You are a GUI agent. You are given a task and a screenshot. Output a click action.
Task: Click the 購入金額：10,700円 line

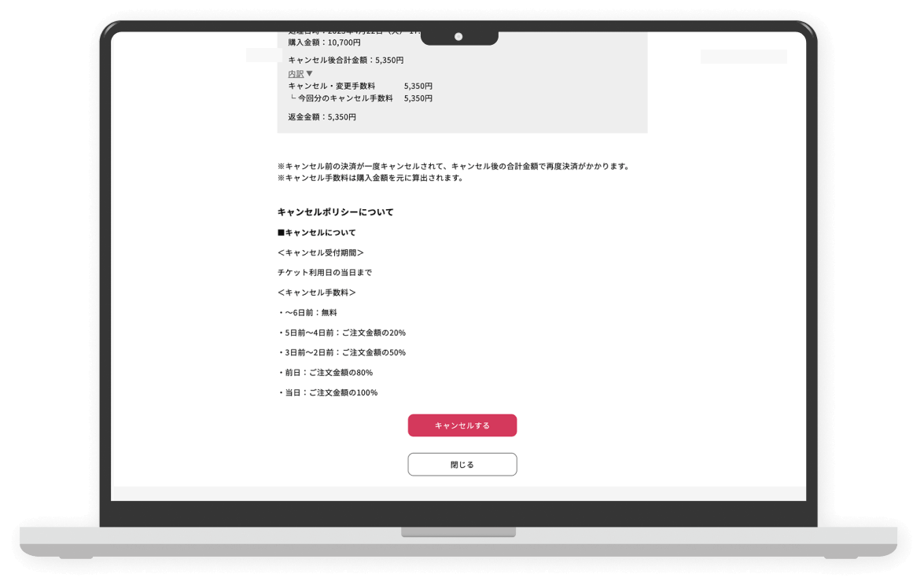click(324, 42)
